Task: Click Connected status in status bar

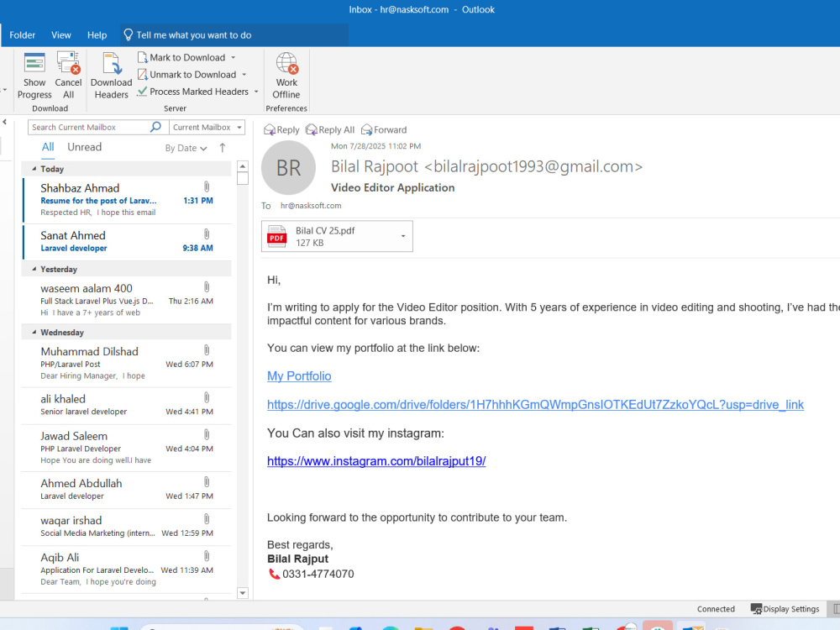Action: [x=716, y=609]
